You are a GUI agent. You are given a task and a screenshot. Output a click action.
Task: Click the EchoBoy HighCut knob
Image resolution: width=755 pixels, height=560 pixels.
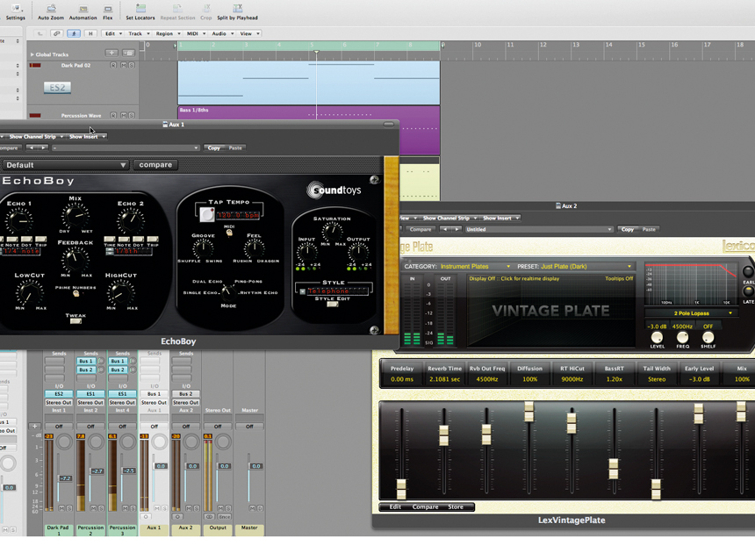[x=121, y=292]
